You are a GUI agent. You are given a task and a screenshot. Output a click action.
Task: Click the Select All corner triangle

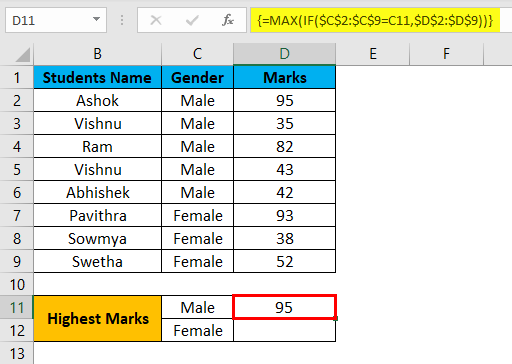coord(23,55)
